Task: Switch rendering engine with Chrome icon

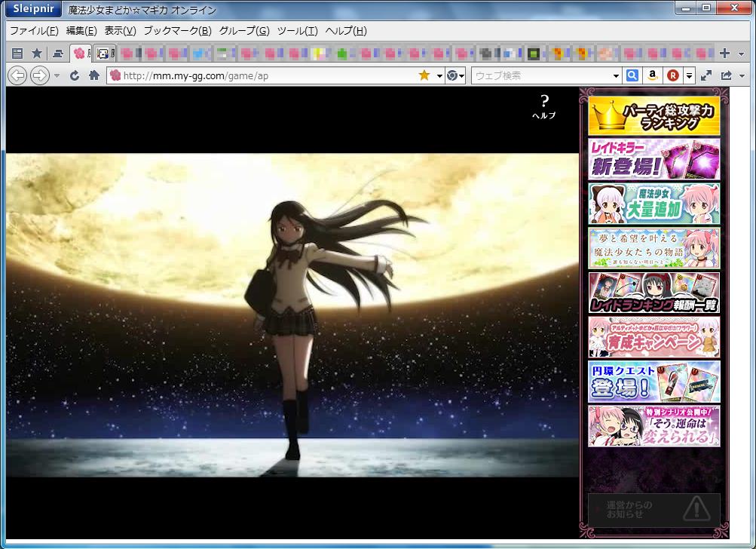Action: (x=455, y=75)
